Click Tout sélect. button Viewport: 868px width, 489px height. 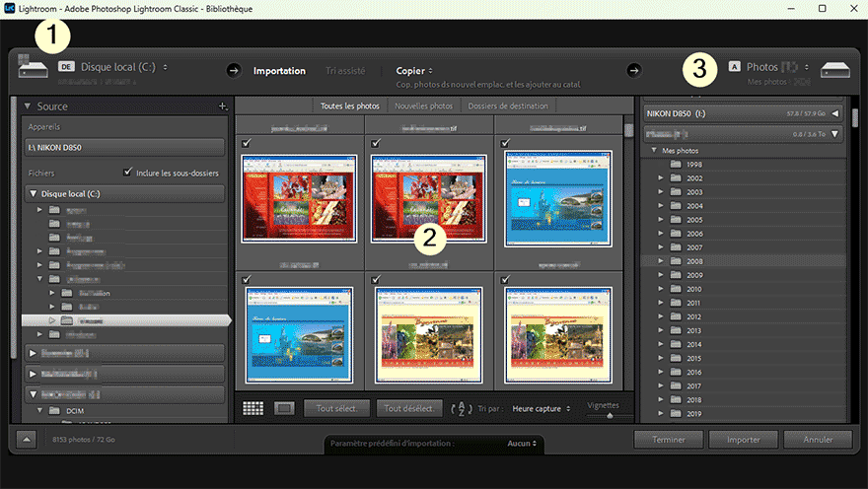coord(336,409)
